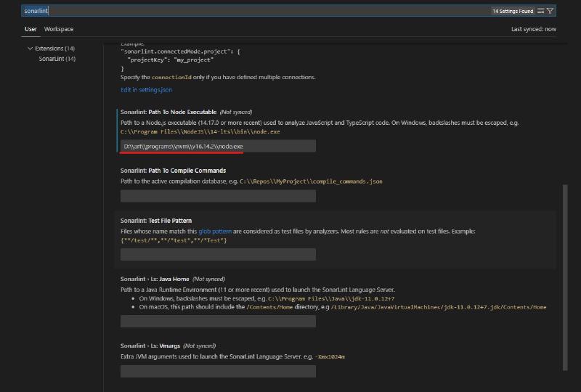Image resolution: width=581 pixels, height=392 pixels.
Task: Focus the Test File Pattern input box
Action: tap(218, 254)
